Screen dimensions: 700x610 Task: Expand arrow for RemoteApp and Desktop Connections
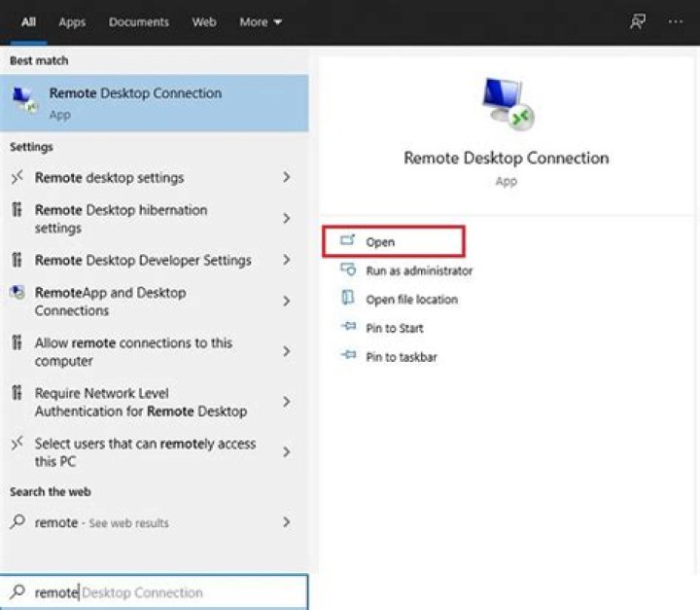pyautogui.click(x=287, y=302)
